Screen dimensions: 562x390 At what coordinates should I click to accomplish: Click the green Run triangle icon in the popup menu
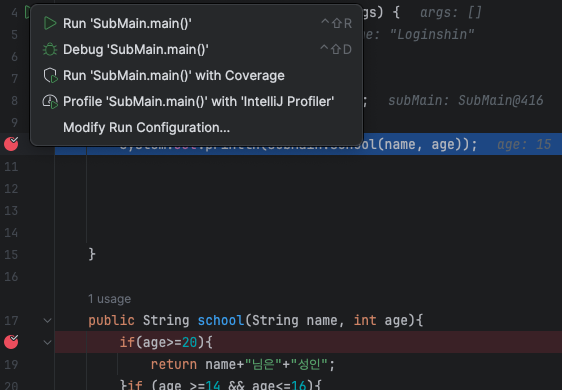point(50,23)
